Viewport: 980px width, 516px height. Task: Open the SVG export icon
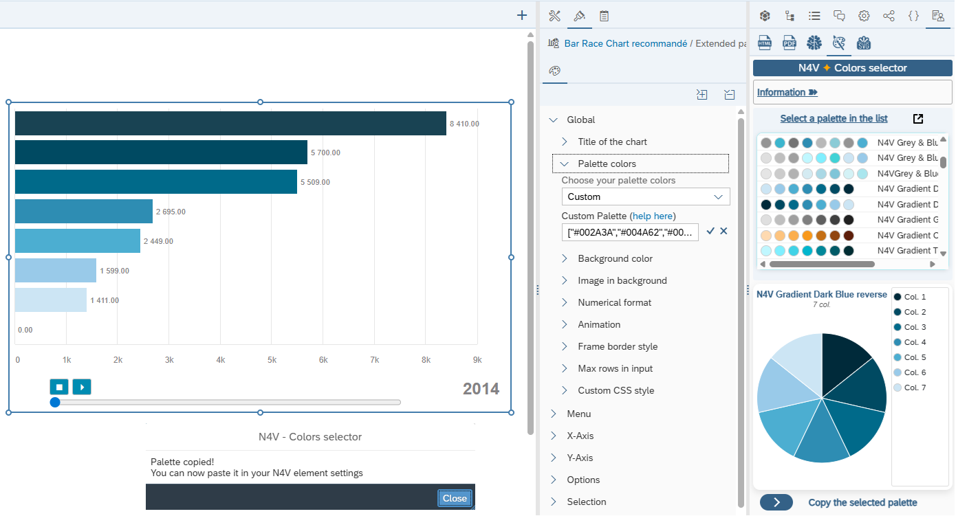pos(864,43)
